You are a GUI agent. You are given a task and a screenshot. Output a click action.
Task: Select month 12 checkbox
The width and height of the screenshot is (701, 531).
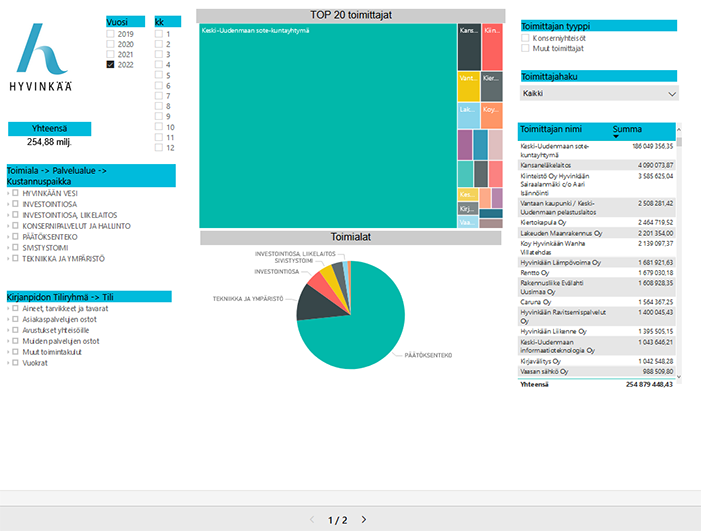pos(159,148)
